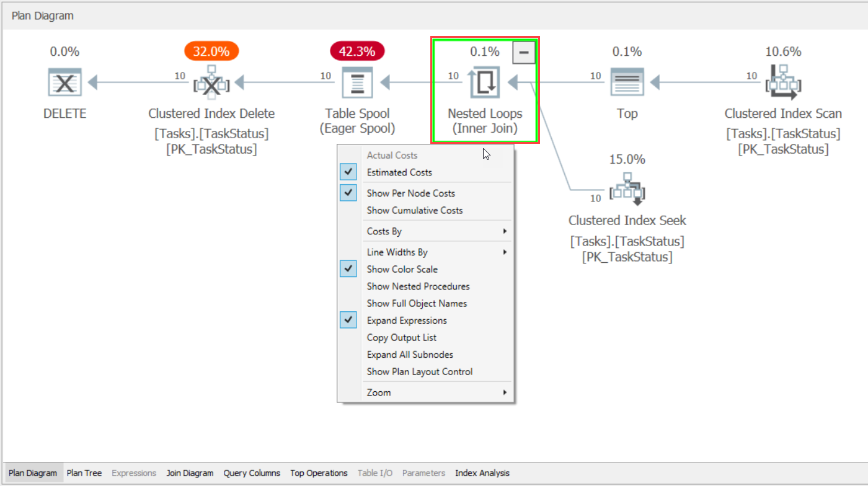The height and width of the screenshot is (486, 868).
Task: Open the Zoom submenu
Action: pyautogui.click(x=426, y=392)
